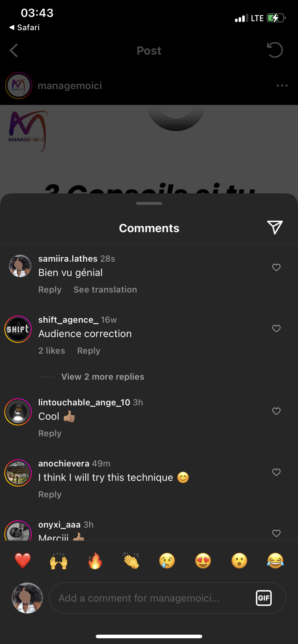Tap the share paper plane icon
The image size is (298, 644).
(x=275, y=227)
